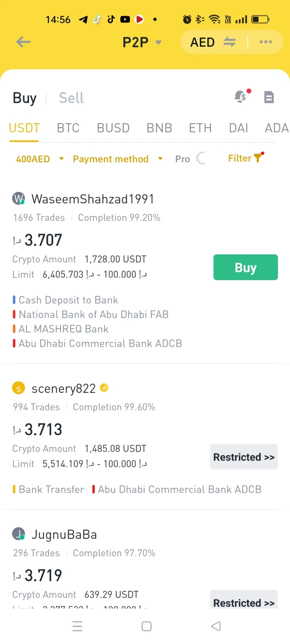This screenshot has width=290, height=644.
Task: Select the ETH tab
Action: 200,128
